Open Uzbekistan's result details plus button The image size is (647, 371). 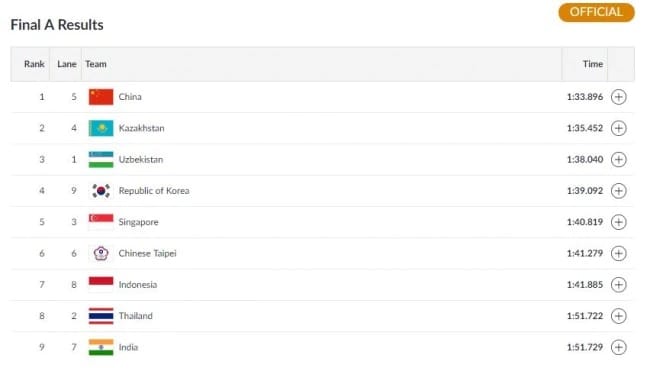(618, 160)
